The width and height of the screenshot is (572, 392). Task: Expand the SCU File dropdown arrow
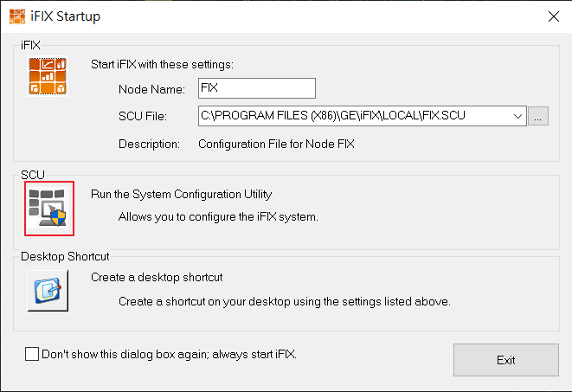coord(517,116)
